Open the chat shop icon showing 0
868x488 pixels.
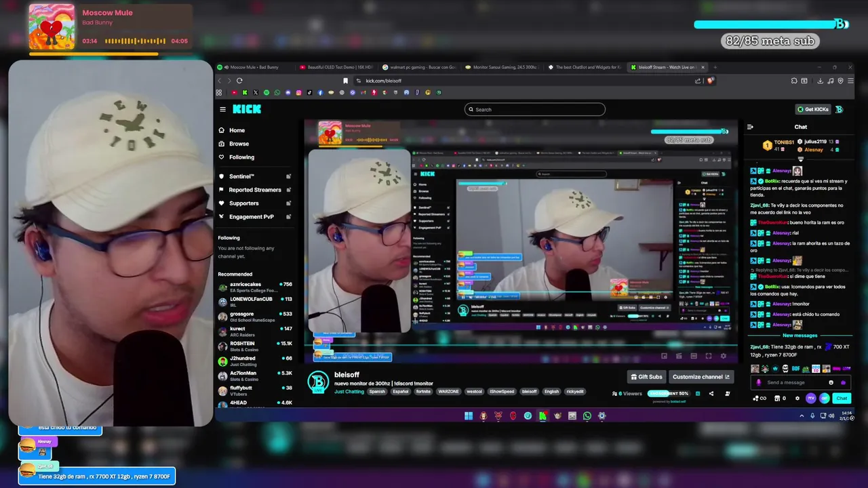tap(781, 398)
